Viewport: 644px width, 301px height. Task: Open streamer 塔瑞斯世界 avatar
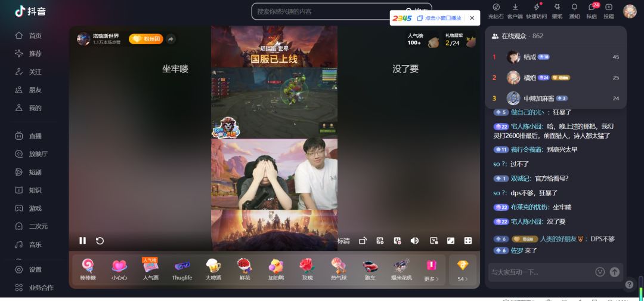(83, 39)
